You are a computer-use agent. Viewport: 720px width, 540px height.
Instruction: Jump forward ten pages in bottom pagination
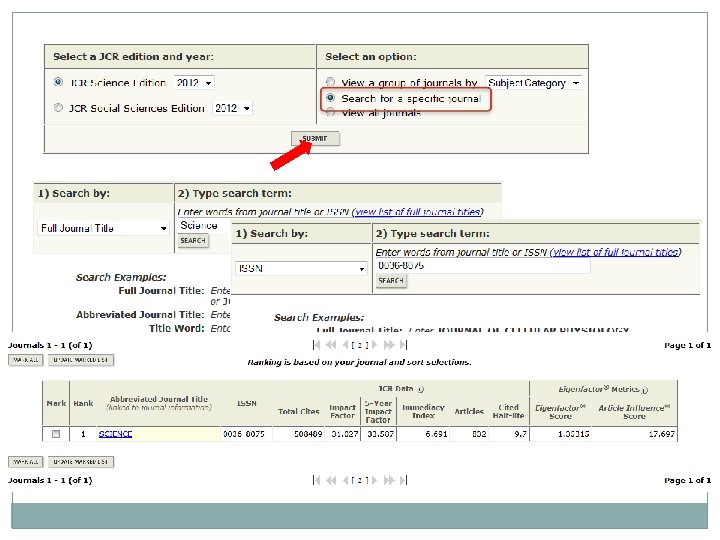coord(389,480)
